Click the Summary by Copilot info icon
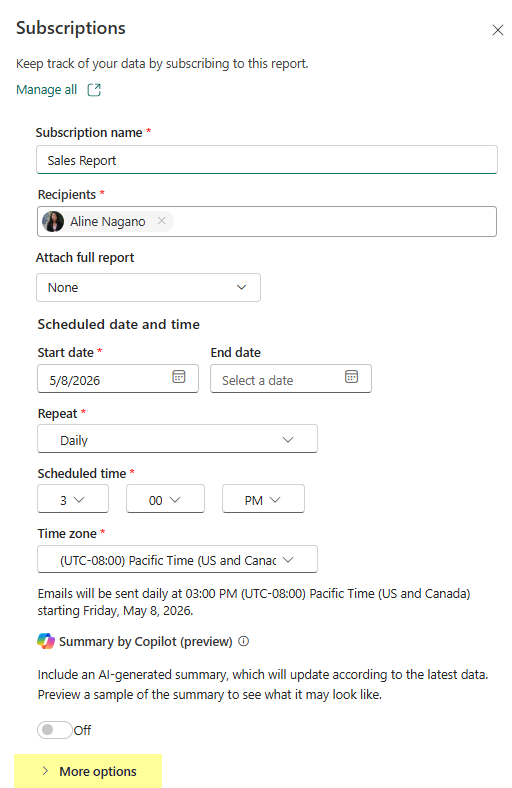The width and height of the screenshot is (512, 788). coord(243,641)
